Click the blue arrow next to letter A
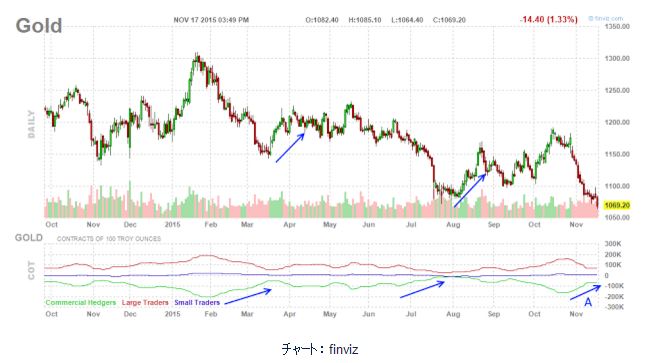 [x=585, y=292]
